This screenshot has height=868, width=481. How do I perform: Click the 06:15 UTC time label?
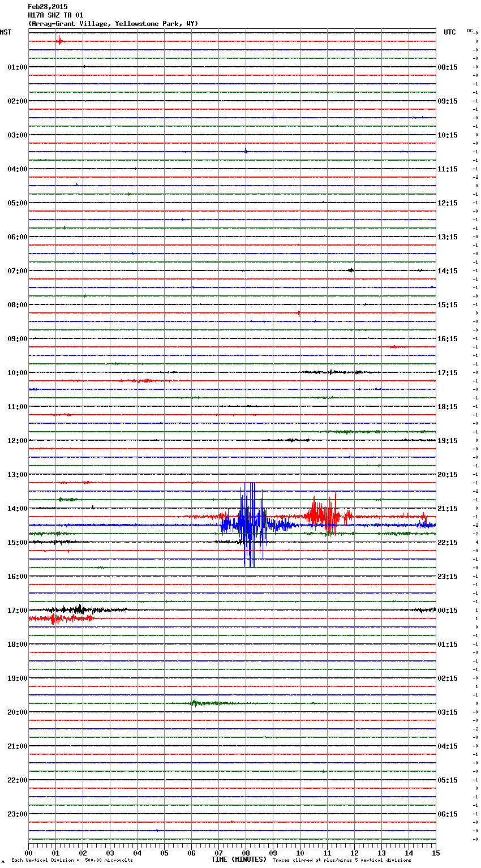tap(448, 814)
